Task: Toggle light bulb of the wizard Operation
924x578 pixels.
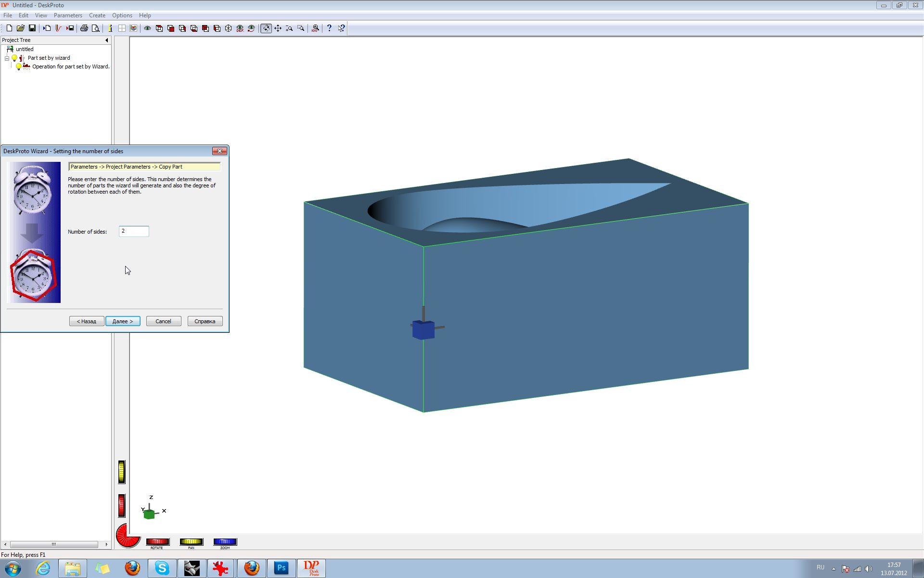Action: [19, 66]
